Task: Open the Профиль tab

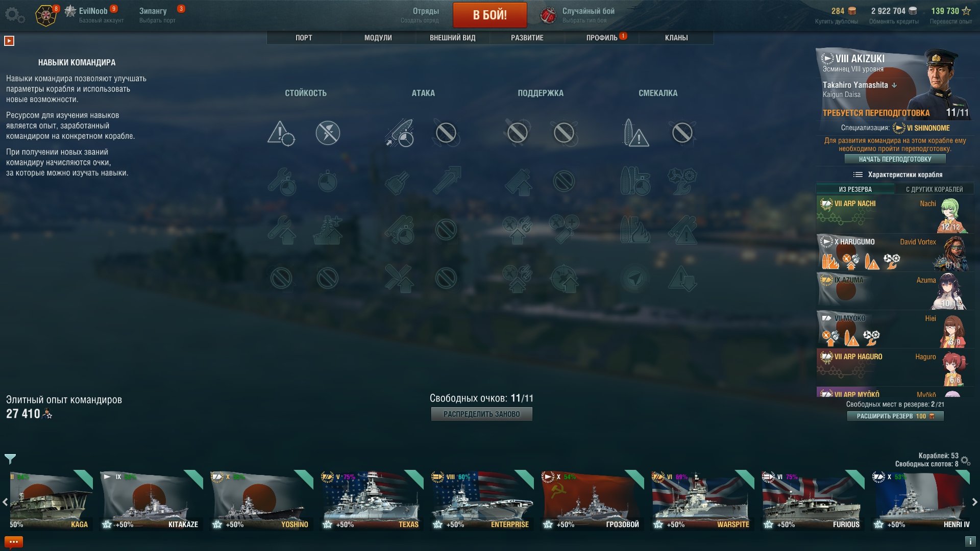Action: tap(602, 38)
